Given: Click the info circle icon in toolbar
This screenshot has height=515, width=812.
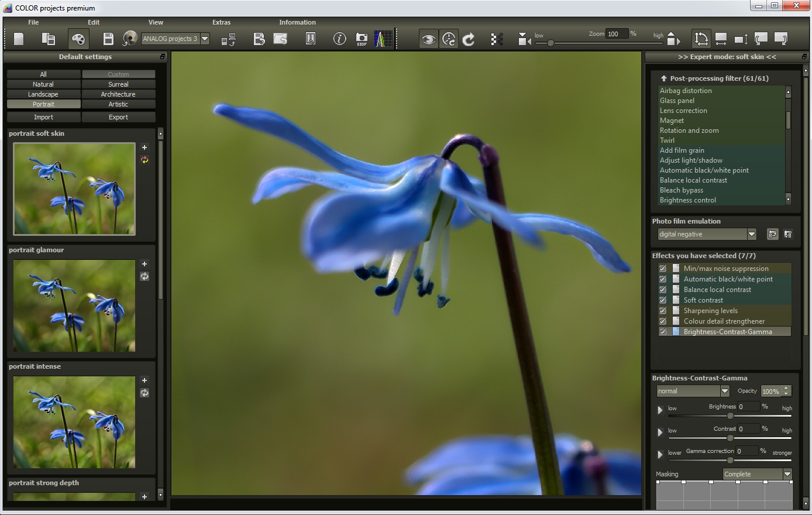Looking at the screenshot, I should (x=339, y=39).
